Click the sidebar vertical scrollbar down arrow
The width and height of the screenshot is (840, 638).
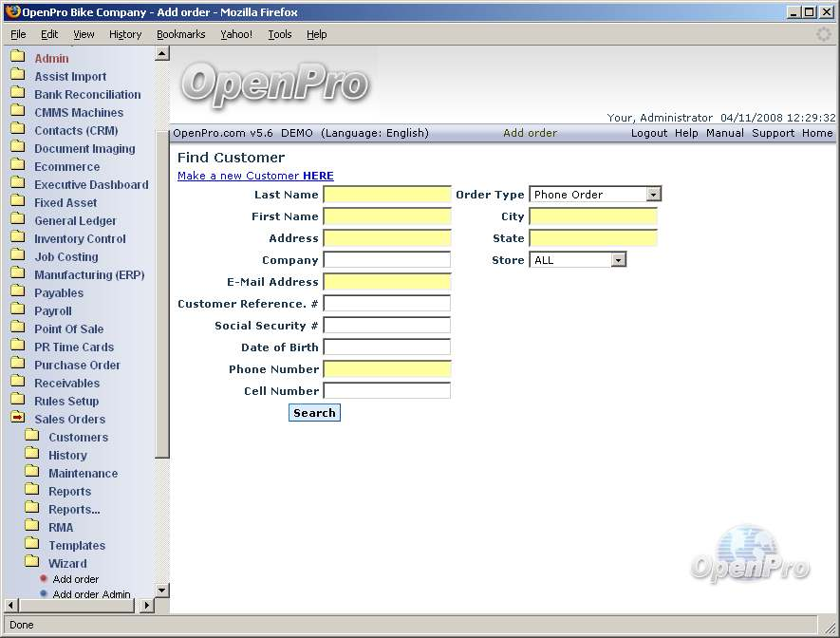(161, 591)
